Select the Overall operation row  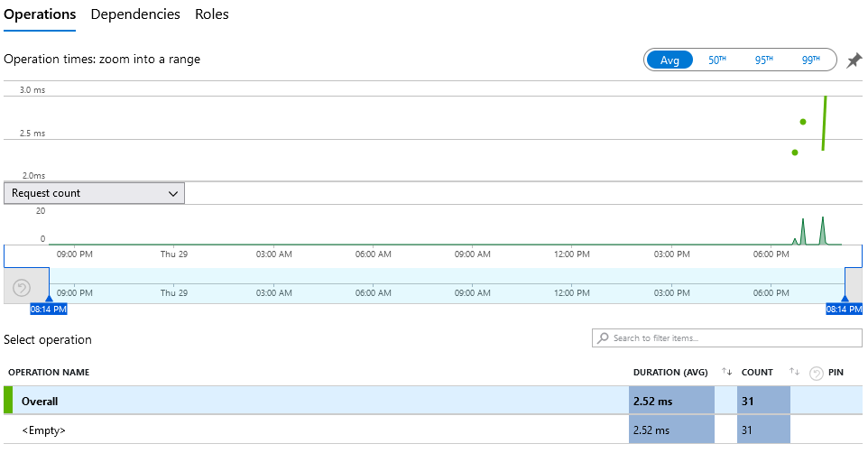point(316,401)
